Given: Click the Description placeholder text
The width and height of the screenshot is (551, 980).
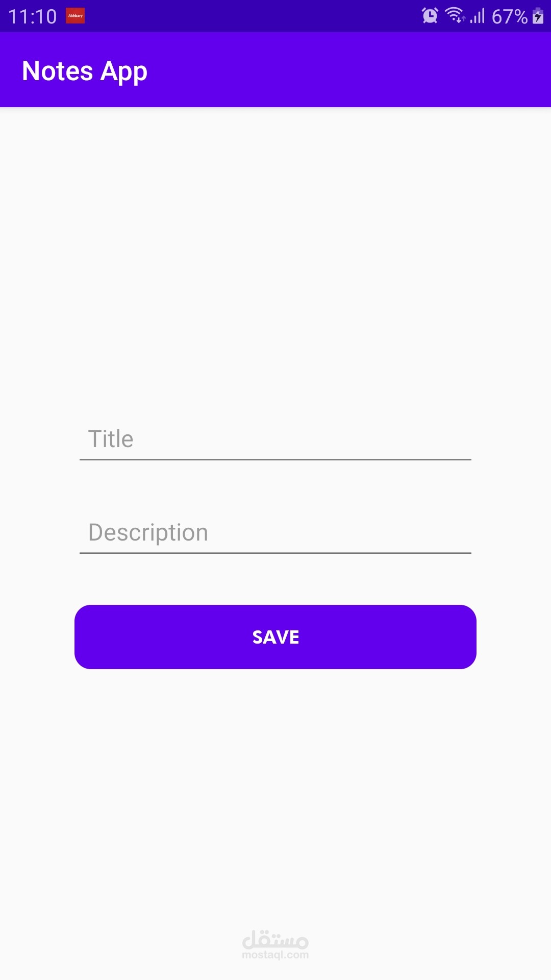Looking at the screenshot, I should point(148,532).
